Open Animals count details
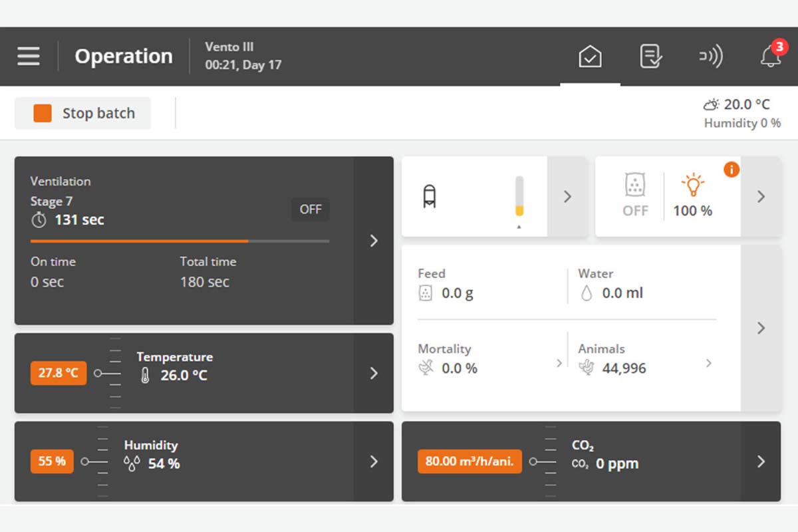This screenshot has height=532, width=798. pos(708,363)
